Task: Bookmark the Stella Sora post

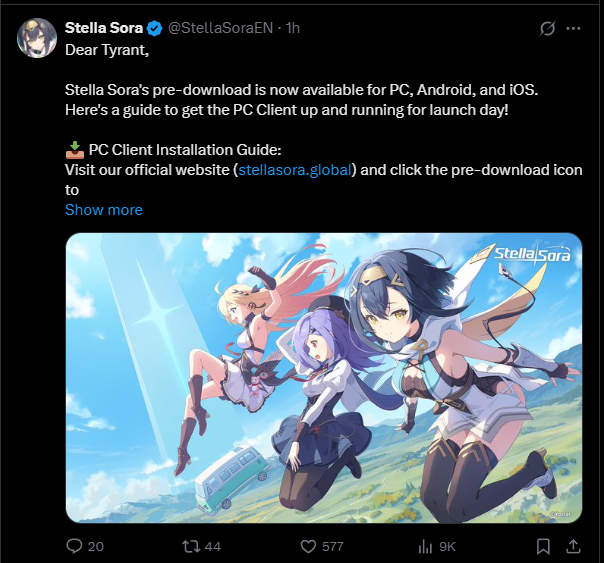Action: click(543, 546)
